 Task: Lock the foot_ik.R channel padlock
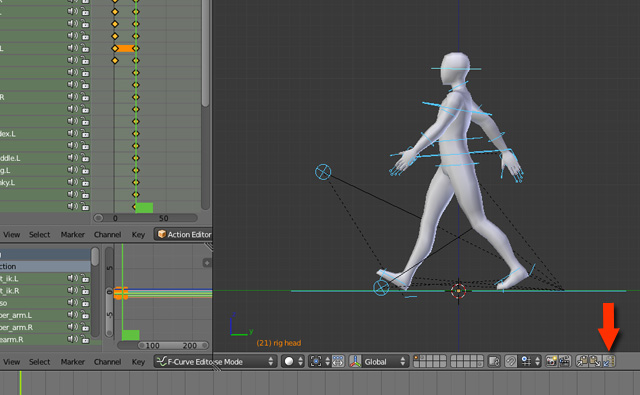pos(85,291)
